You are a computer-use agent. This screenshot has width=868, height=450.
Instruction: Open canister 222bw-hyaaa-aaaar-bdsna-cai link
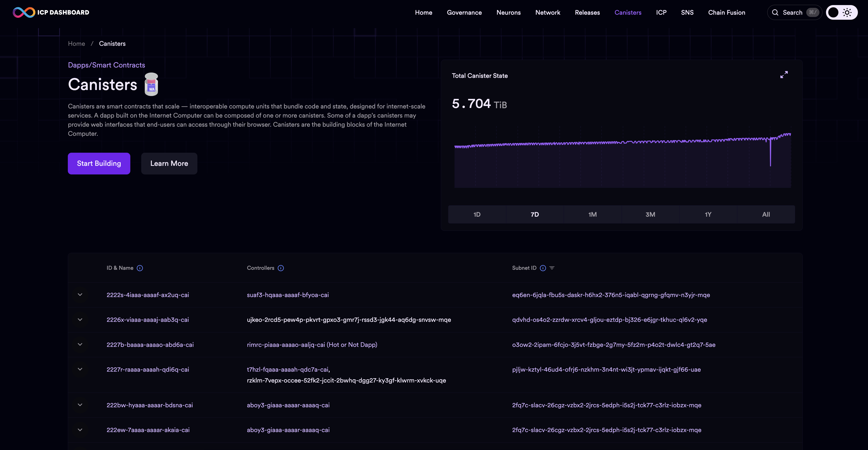click(x=150, y=405)
